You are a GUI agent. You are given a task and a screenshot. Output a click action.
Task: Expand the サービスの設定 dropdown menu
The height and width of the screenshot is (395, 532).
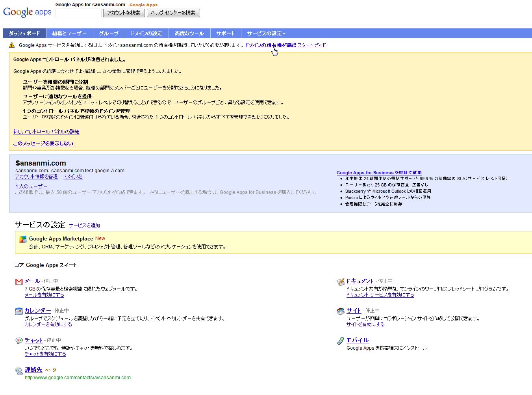click(266, 33)
